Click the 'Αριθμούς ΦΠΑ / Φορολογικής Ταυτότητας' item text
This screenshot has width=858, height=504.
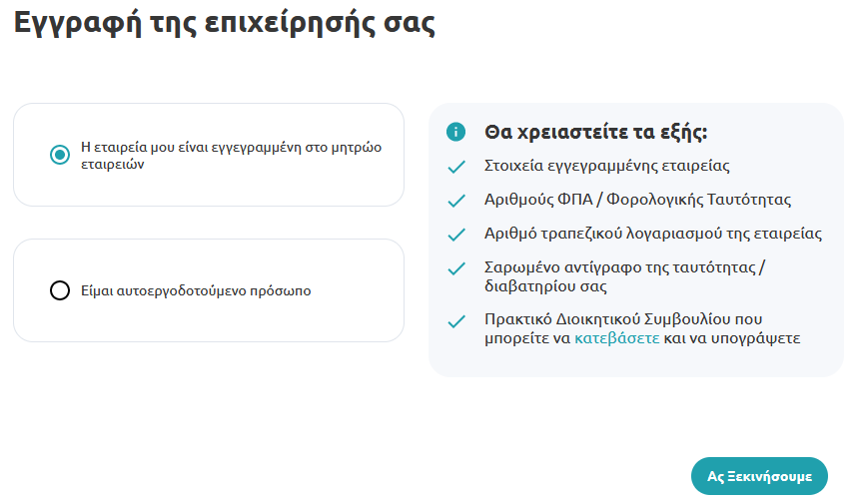click(x=637, y=200)
